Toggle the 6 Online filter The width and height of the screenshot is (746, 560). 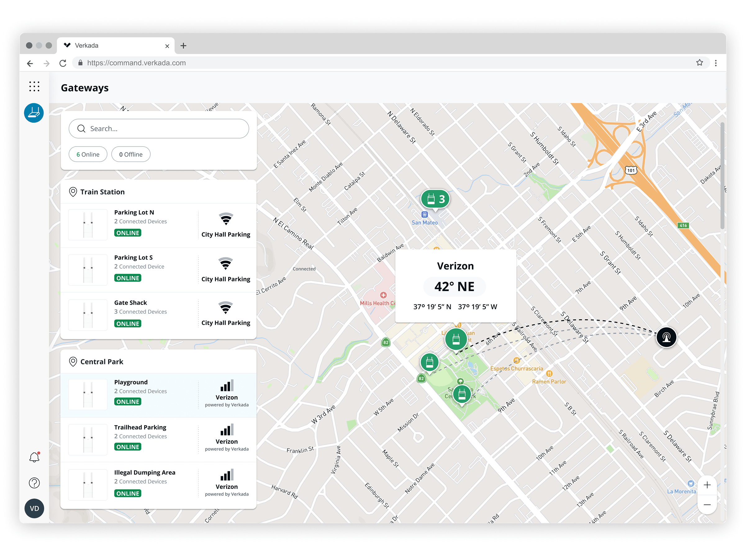point(88,154)
